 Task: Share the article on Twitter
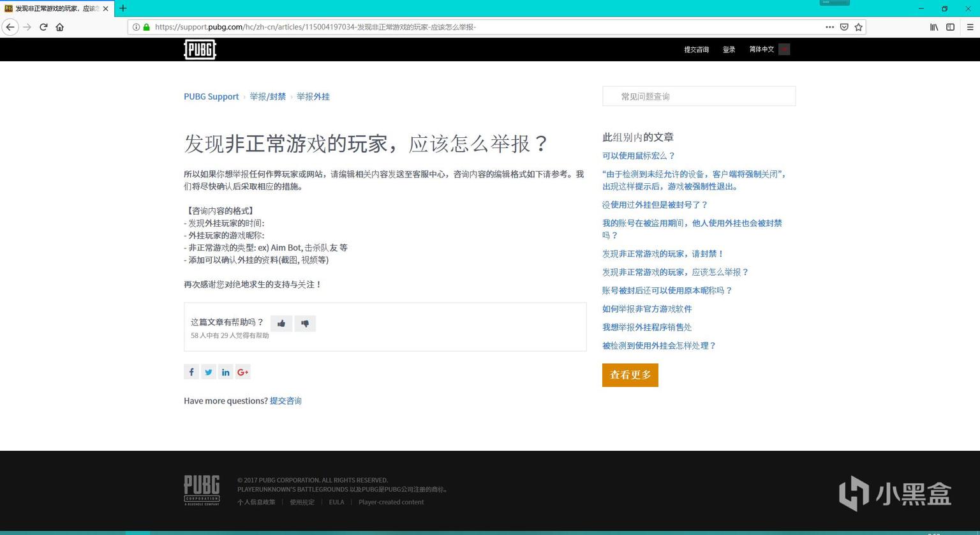coord(209,372)
